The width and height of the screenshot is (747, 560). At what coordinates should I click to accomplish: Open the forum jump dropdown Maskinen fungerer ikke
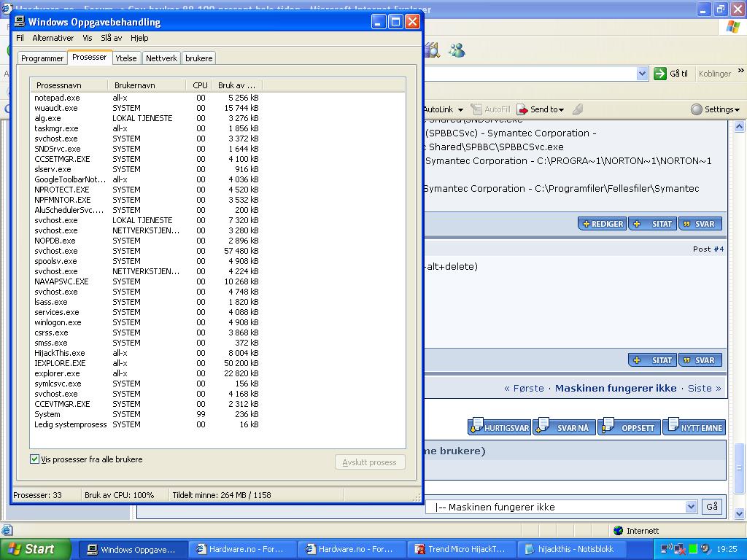561,507
